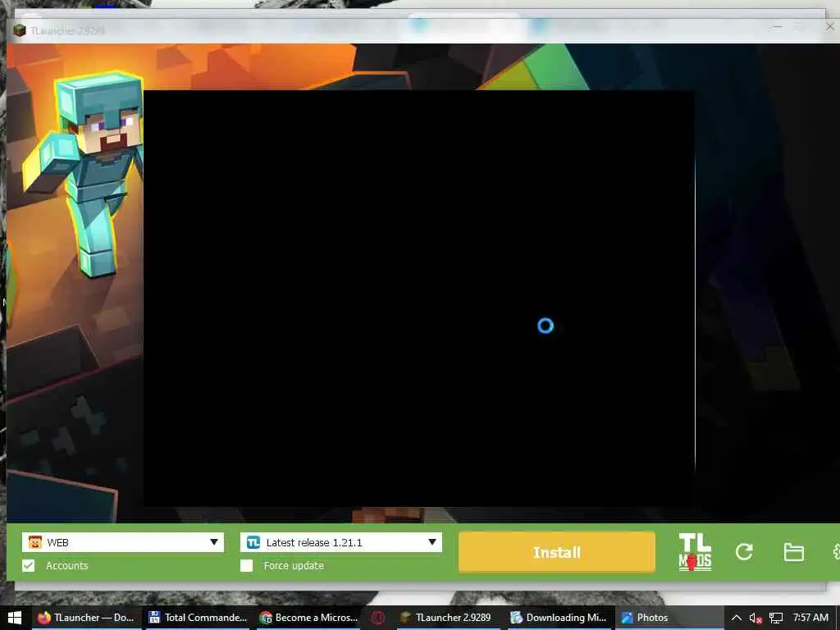
Task: Click the account avatar icon in the WEB dropdown
Action: pyautogui.click(x=35, y=542)
